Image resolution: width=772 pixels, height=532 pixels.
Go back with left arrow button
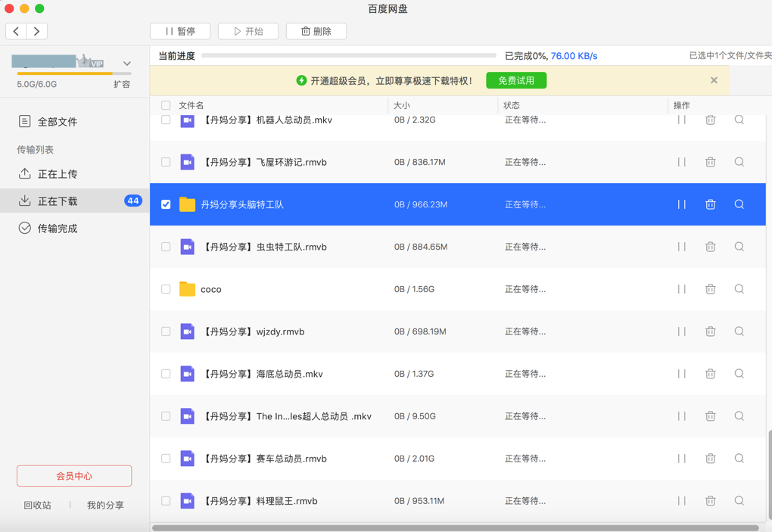coord(16,32)
